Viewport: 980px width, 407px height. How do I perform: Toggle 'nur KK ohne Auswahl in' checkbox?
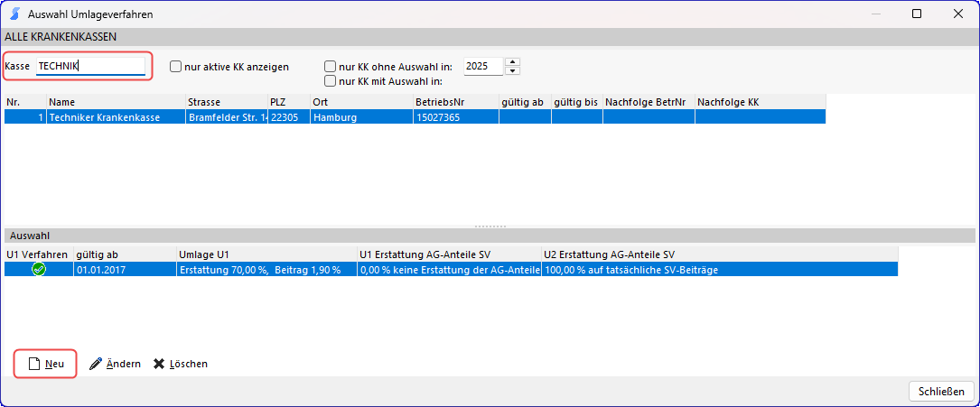click(x=330, y=66)
